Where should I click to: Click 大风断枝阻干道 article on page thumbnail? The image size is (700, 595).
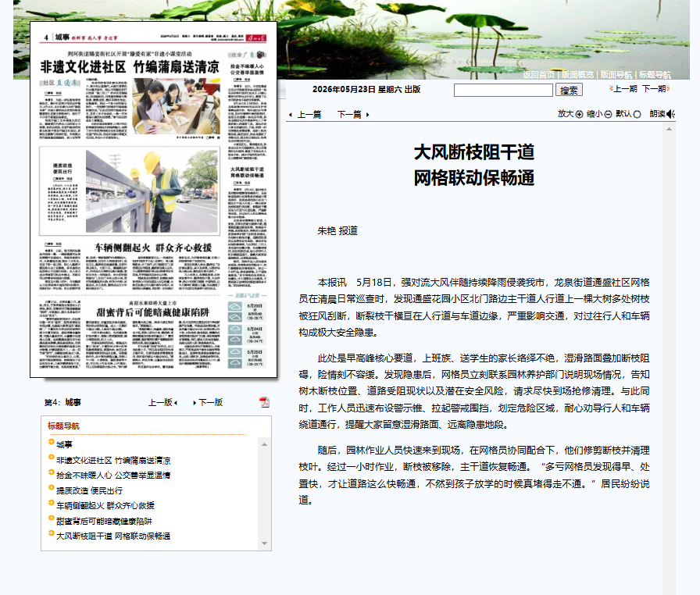(x=247, y=227)
